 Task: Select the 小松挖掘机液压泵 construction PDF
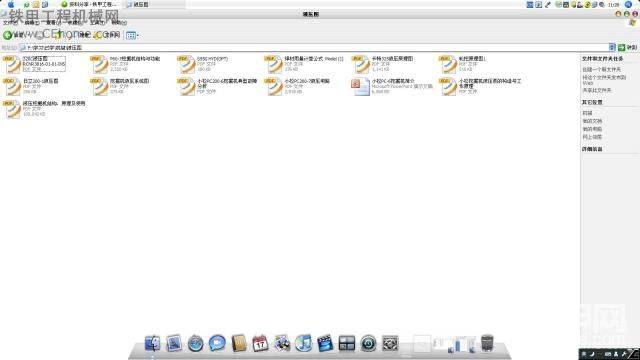(x=481, y=87)
